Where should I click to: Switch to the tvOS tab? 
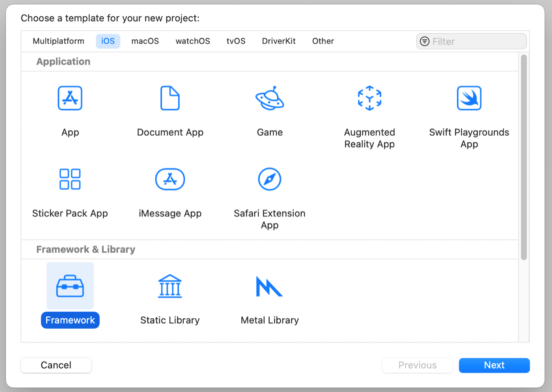coord(236,41)
